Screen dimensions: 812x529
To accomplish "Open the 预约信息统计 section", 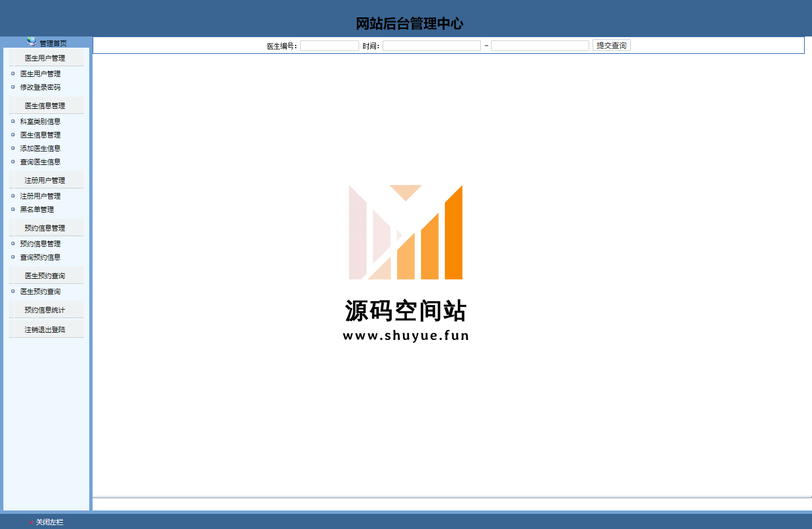I will click(x=46, y=310).
